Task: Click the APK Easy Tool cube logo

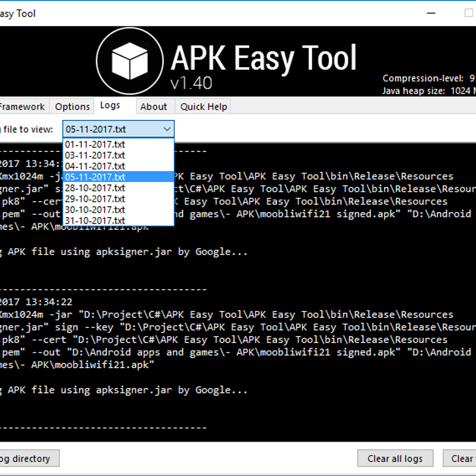Action: (x=130, y=61)
